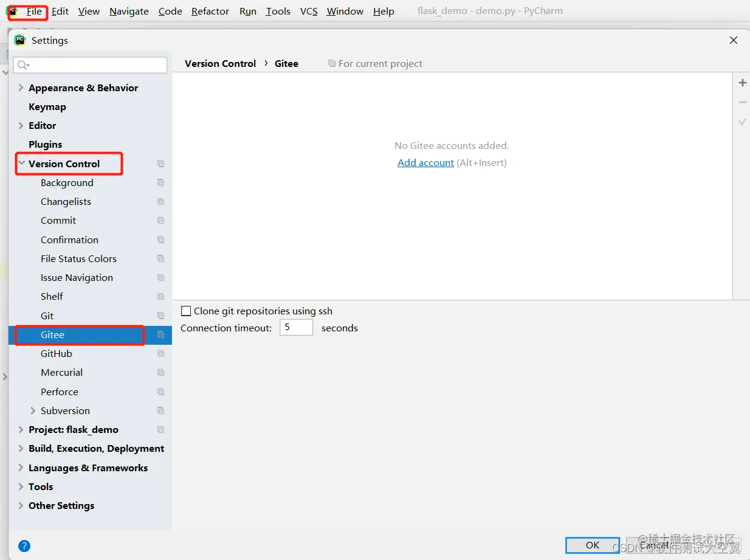Expand the Subversion node
Image resolution: width=750 pixels, height=560 pixels.
click(x=33, y=410)
